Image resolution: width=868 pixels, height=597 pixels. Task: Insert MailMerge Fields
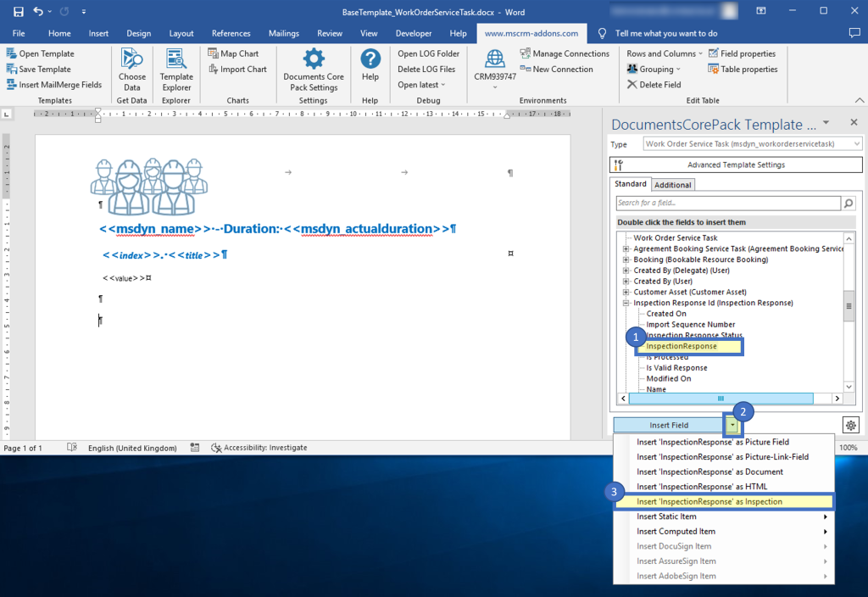[54, 85]
